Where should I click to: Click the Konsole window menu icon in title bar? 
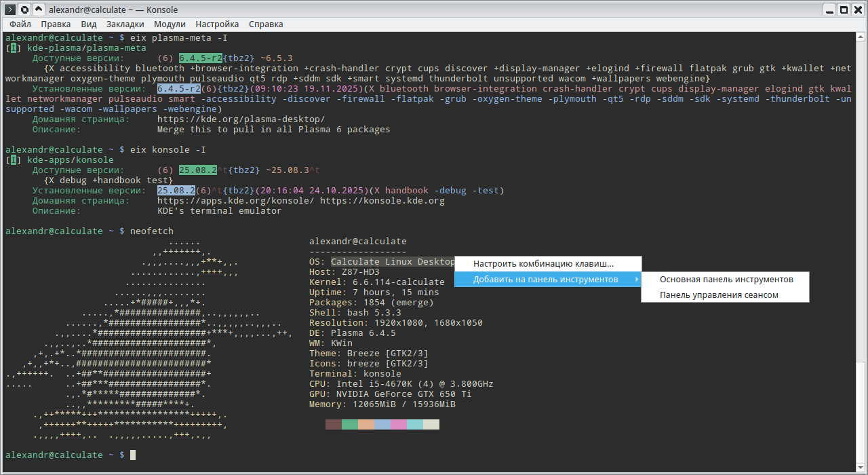[x=10, y=9]
